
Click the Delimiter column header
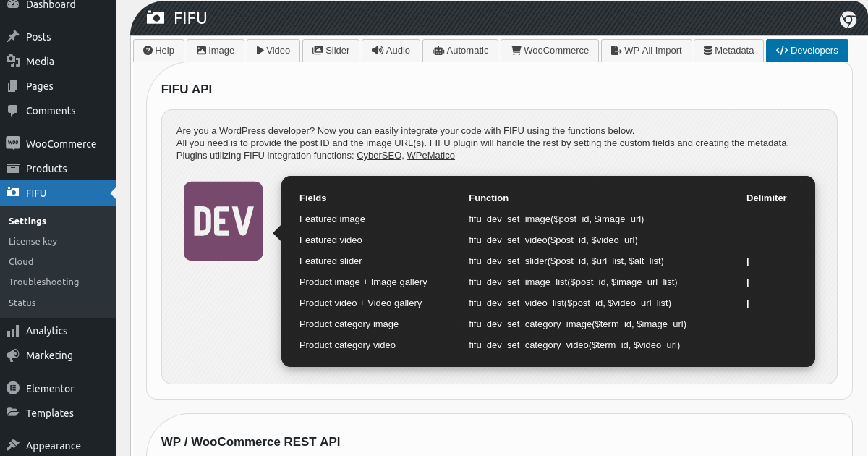pyautogui.click(x=767, y=198)
